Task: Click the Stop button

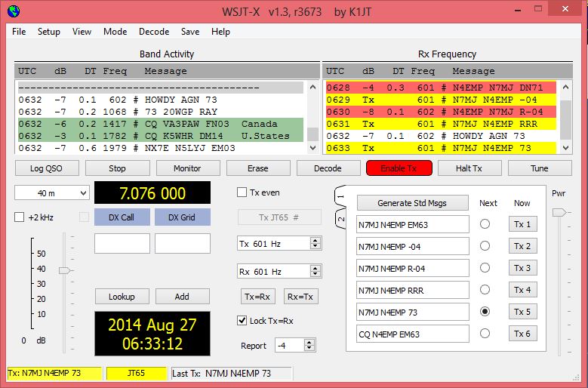Action: [118, 168]
